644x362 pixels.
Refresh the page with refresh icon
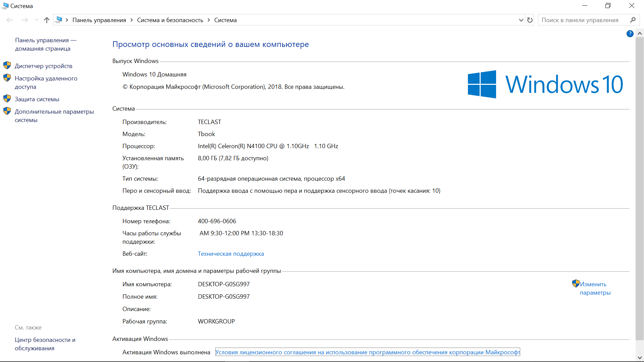click(530, 20)
